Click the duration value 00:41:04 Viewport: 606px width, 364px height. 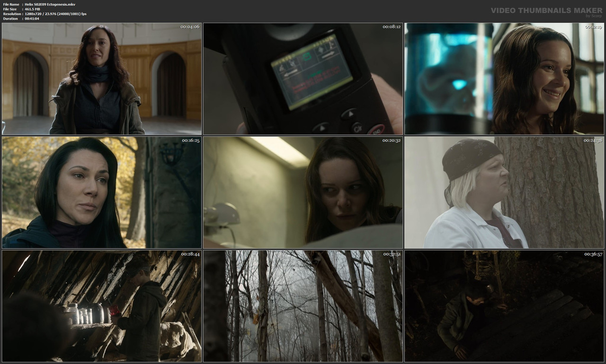32,18
